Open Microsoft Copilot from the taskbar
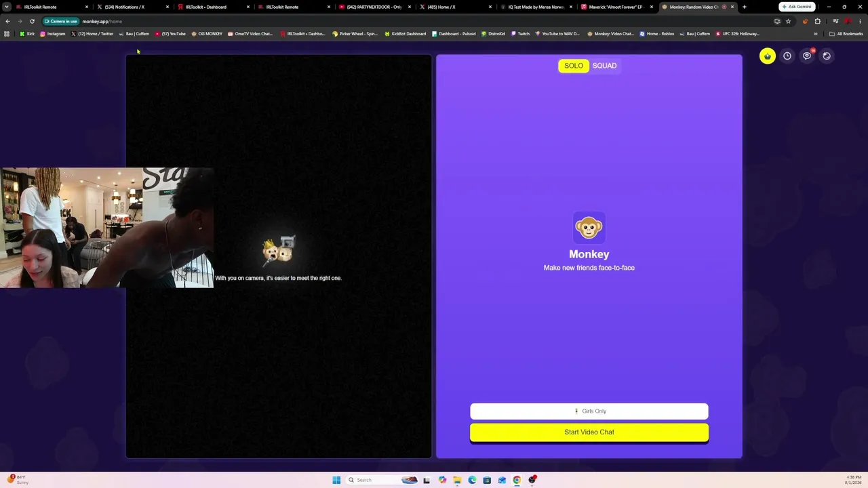868x488 pixels. 442,480
